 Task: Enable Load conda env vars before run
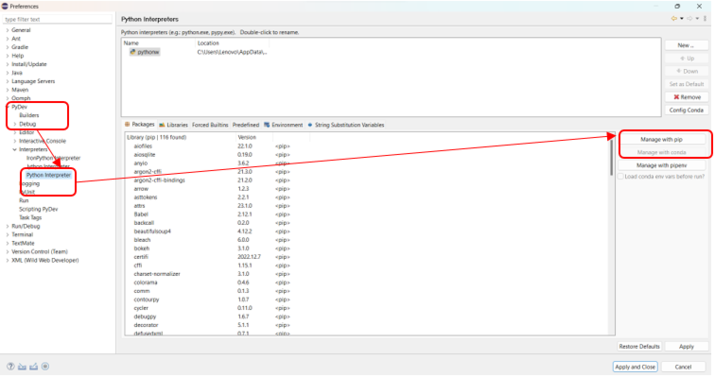pyautogui.click(x=621, y=176)
